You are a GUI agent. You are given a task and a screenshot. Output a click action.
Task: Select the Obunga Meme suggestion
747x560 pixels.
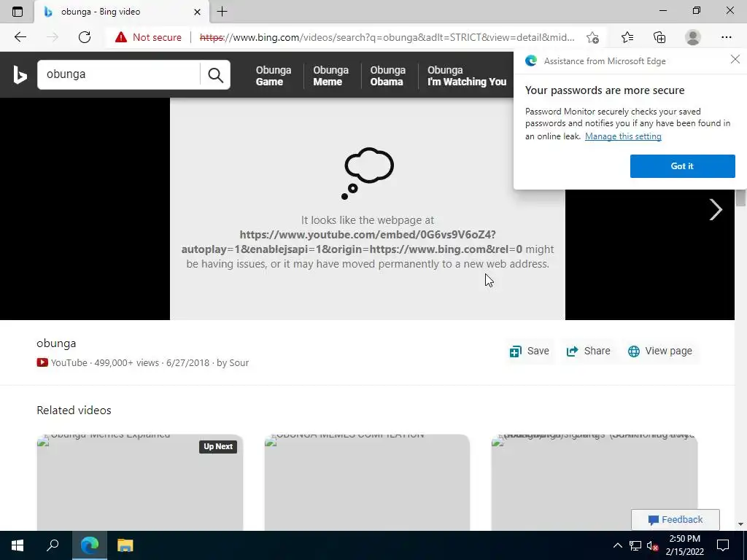pyautogui.click(x=330, y=76)
